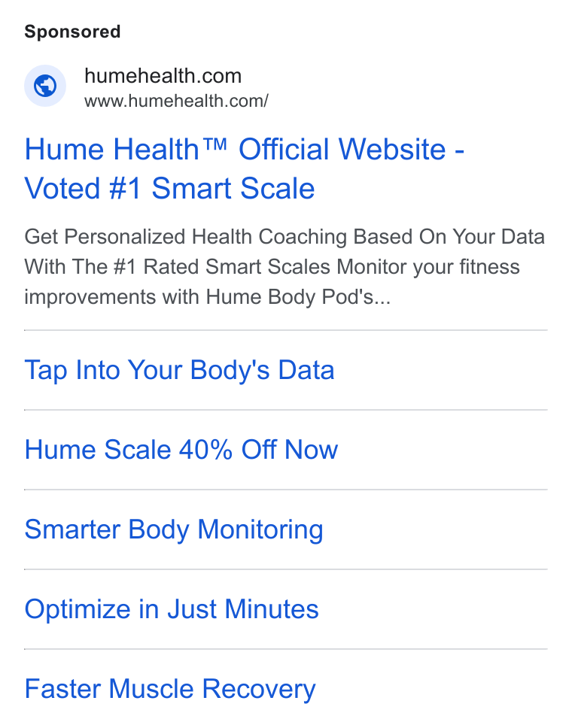572x728 pixels.
Task: Click the humehealth.com site name
Action: tap(163, 76)
